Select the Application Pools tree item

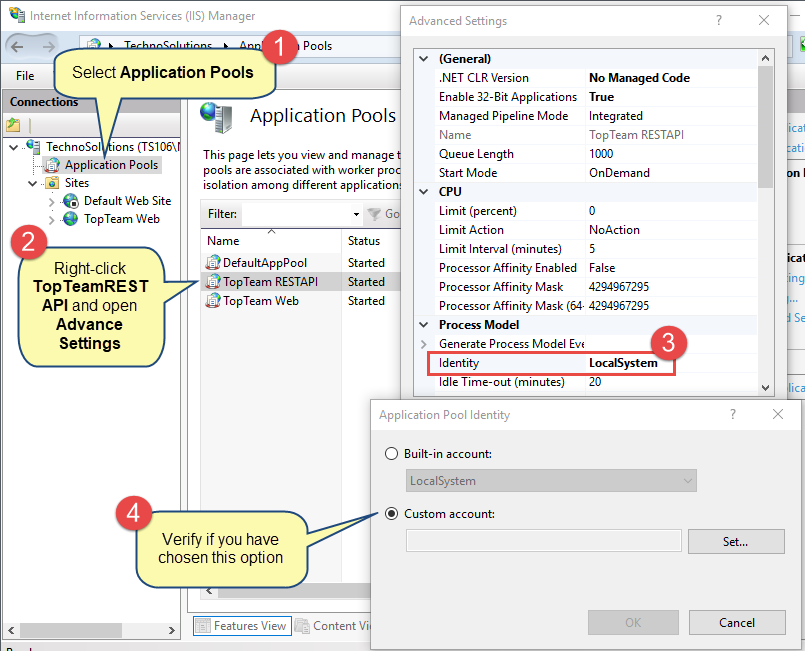pos(111,165)
